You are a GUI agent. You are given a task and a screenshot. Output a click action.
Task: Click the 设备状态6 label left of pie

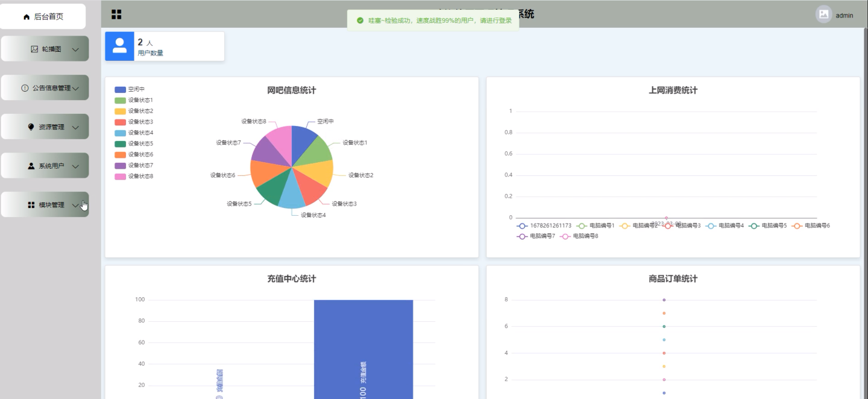pos(222,175)
